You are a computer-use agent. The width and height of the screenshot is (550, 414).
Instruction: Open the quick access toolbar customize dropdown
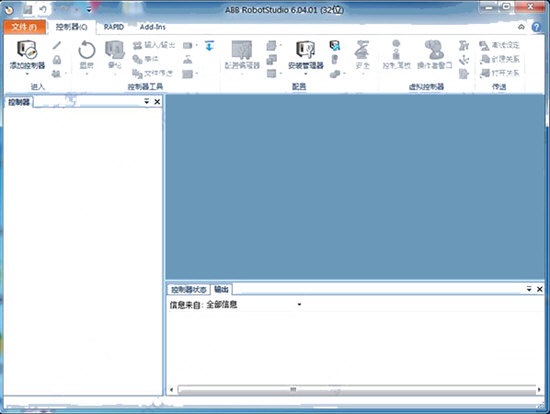89,10
